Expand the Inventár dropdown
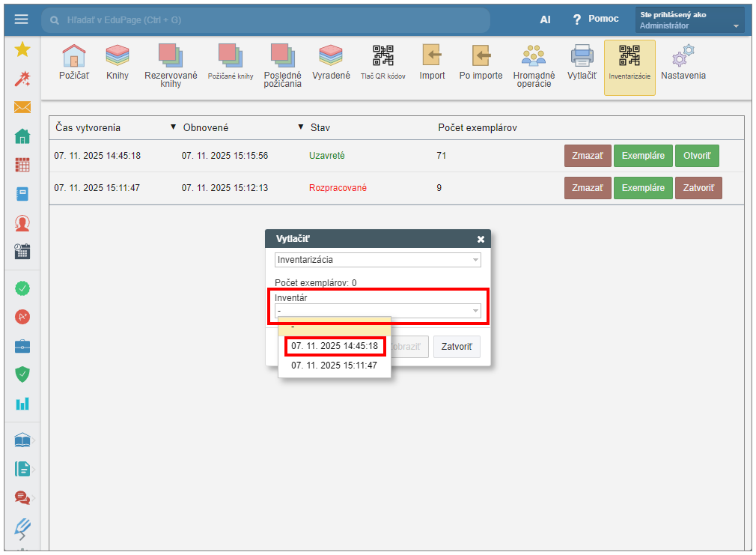Viewport: 756px width, 555px height. pos(377,310)
